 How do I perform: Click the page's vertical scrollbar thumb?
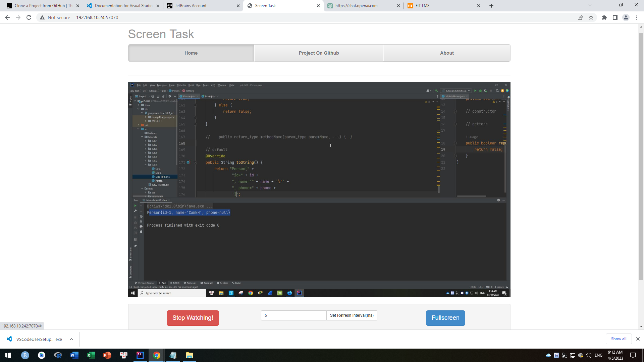641,156
